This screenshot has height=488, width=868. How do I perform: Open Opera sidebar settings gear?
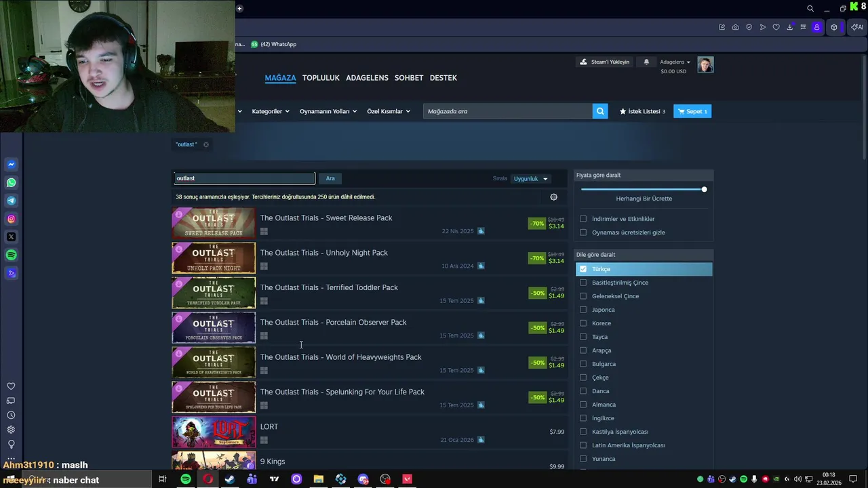(x=11, y=430)
